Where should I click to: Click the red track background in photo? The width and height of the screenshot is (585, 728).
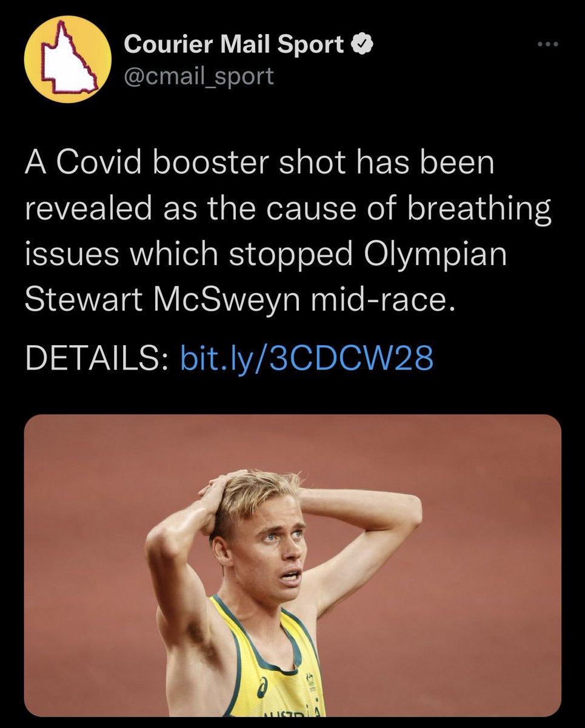coord(473,607)
